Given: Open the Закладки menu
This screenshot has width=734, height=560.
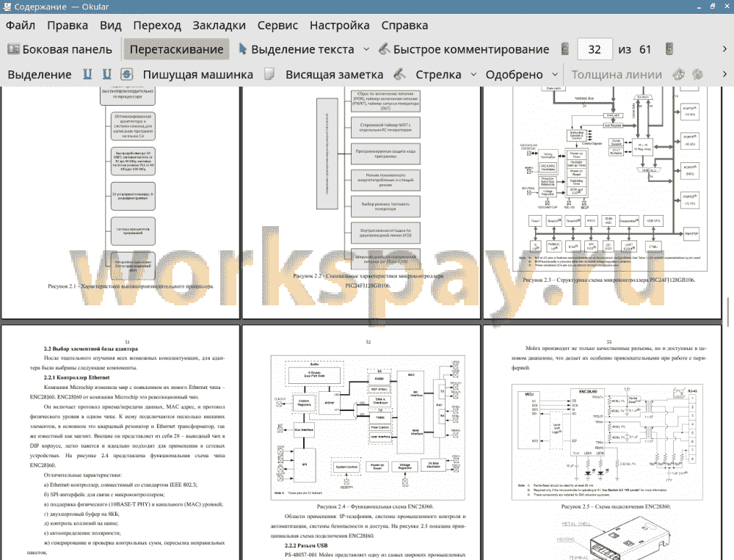Looking at the screenshot, I should [x=219, y=25].
